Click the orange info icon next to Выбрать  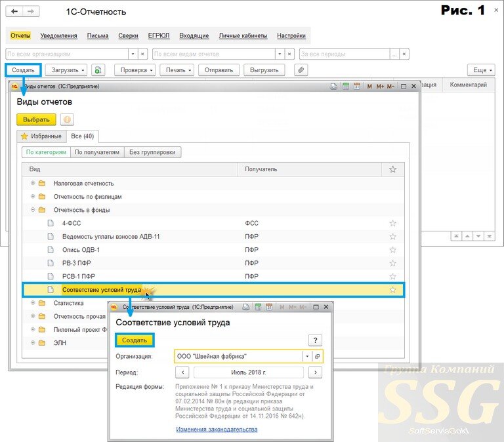(67, 119)
